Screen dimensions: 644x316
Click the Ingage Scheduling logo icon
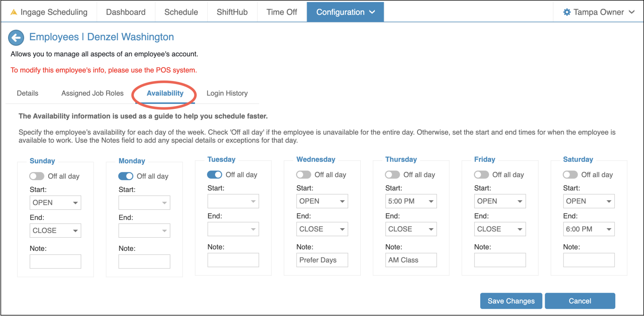click(14, 12)
